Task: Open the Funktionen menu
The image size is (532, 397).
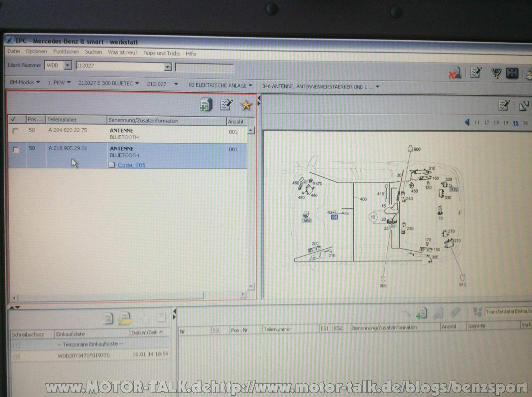Action: 66,51
